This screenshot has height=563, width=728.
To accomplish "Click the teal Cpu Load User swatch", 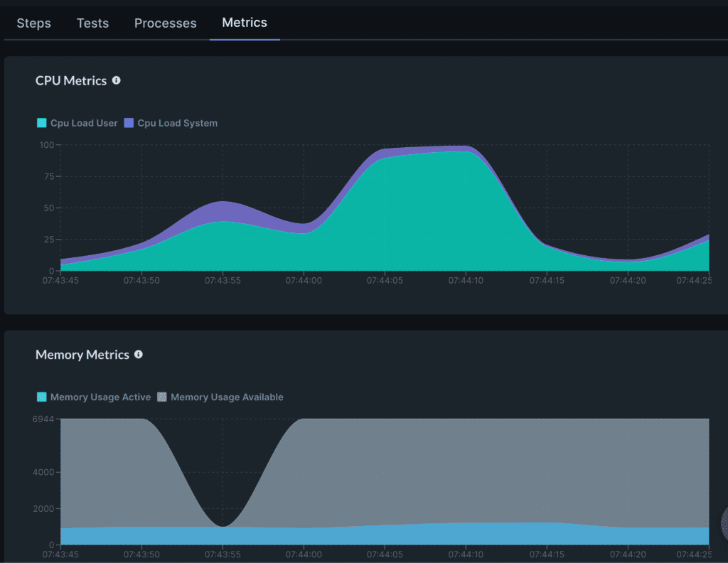I will pyautogui.click(x=42, y=123).
